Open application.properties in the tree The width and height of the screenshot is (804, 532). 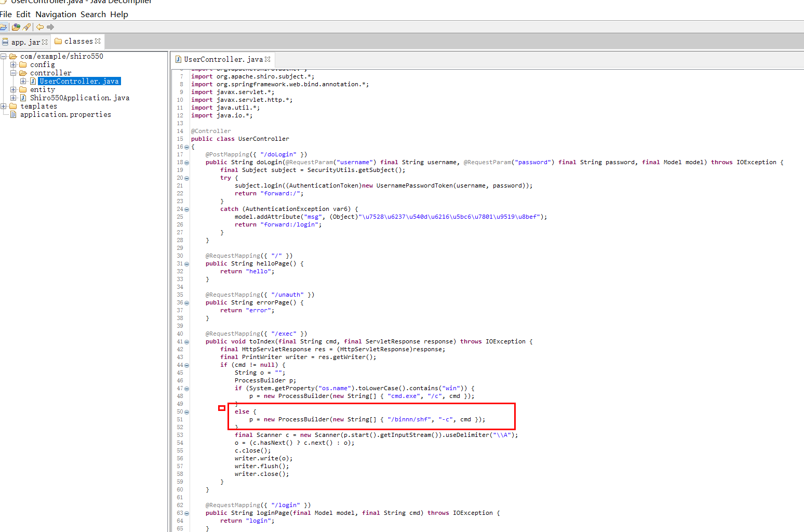click(65, 114)
